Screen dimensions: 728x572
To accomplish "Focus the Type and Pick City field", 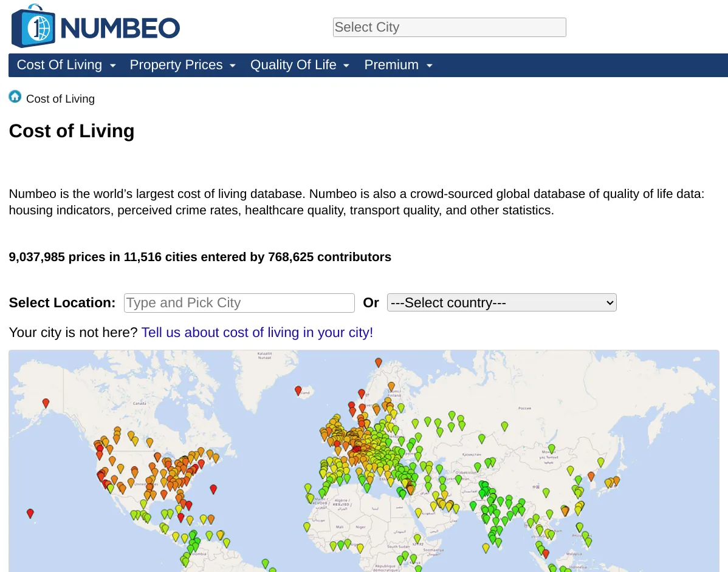I will (239, 303).
